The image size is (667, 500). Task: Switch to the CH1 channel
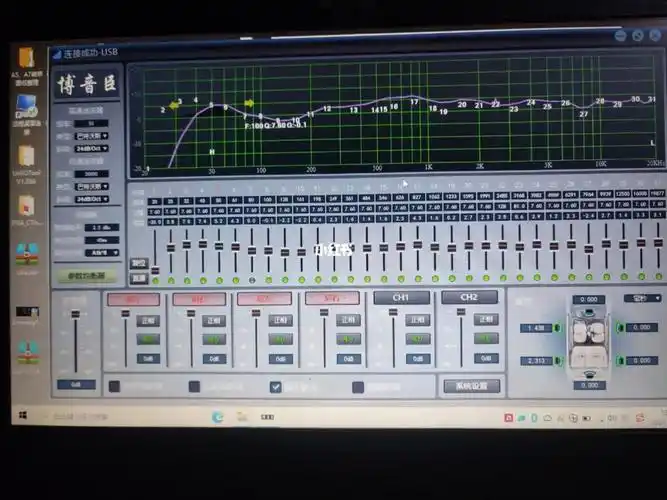pos(401,298)
